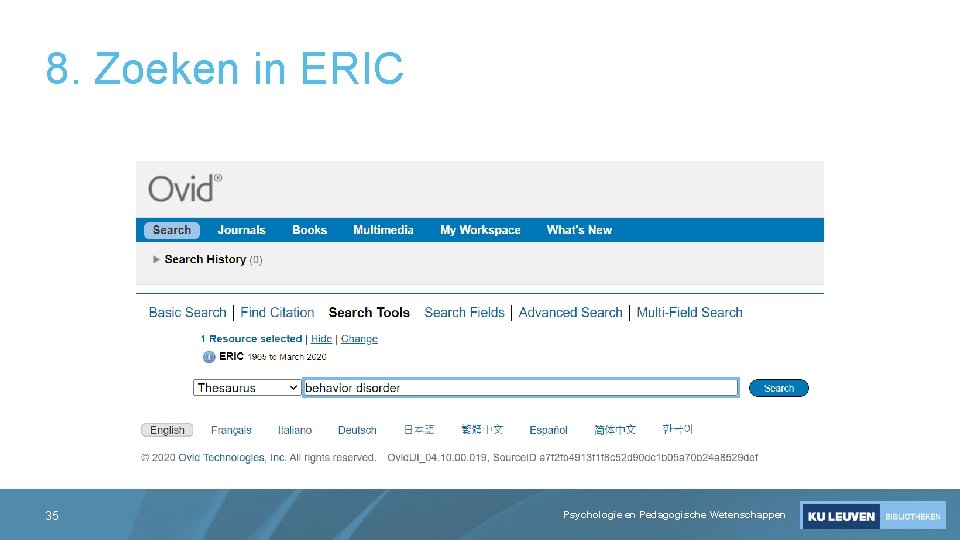Open the ERIC resource info icon
960x540 pixels.
click(209, 357)
